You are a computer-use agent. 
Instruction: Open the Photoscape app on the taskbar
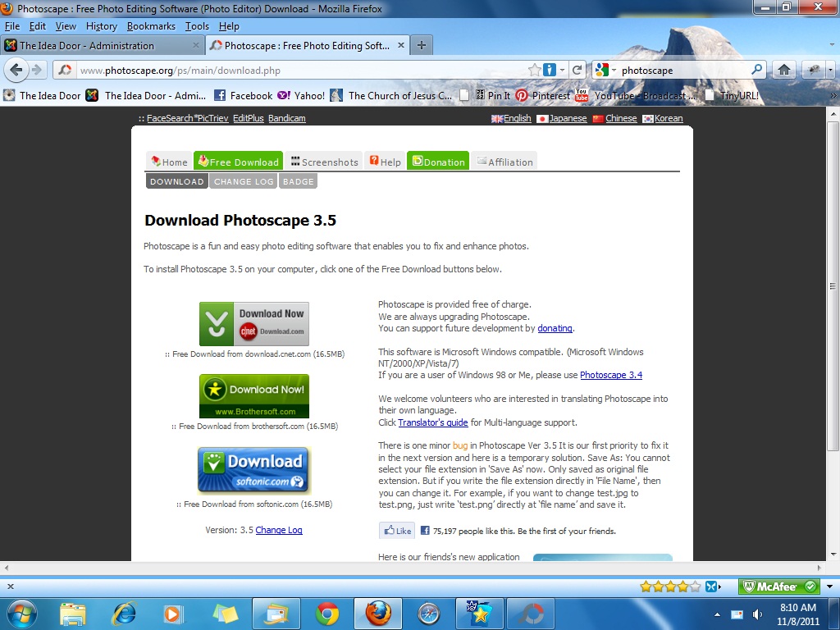[x=531, y=614]
